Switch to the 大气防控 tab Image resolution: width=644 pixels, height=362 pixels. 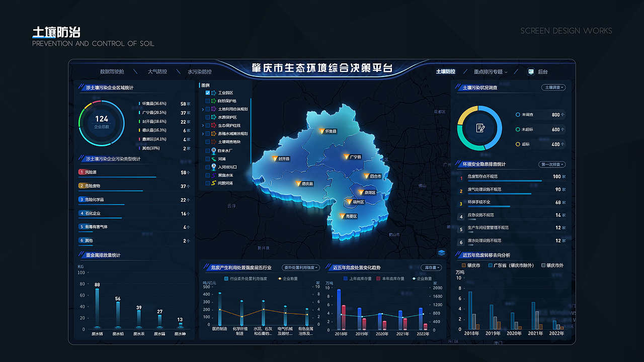coord(157,72)
